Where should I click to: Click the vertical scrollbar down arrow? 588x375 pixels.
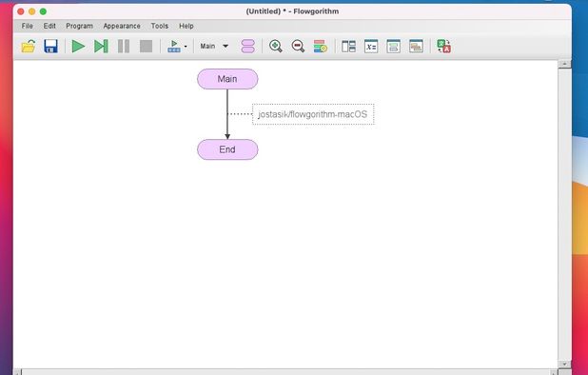click(564, 364)
